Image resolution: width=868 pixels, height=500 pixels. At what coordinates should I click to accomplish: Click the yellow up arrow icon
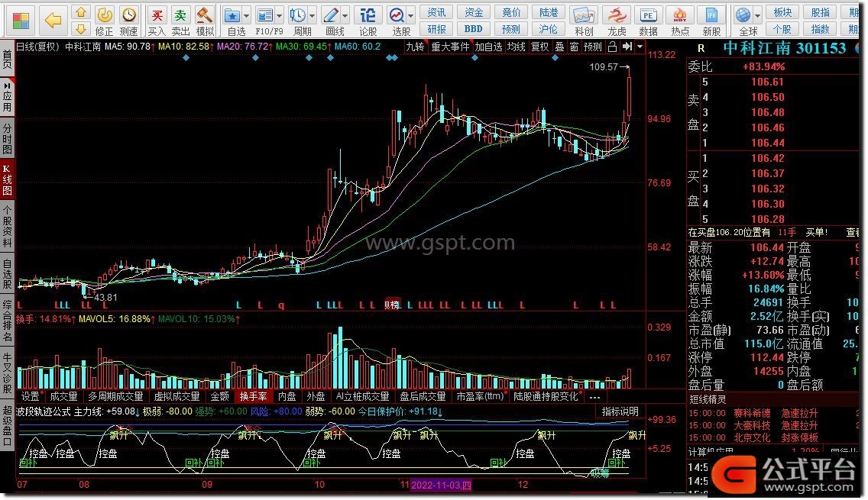point(81,12)
